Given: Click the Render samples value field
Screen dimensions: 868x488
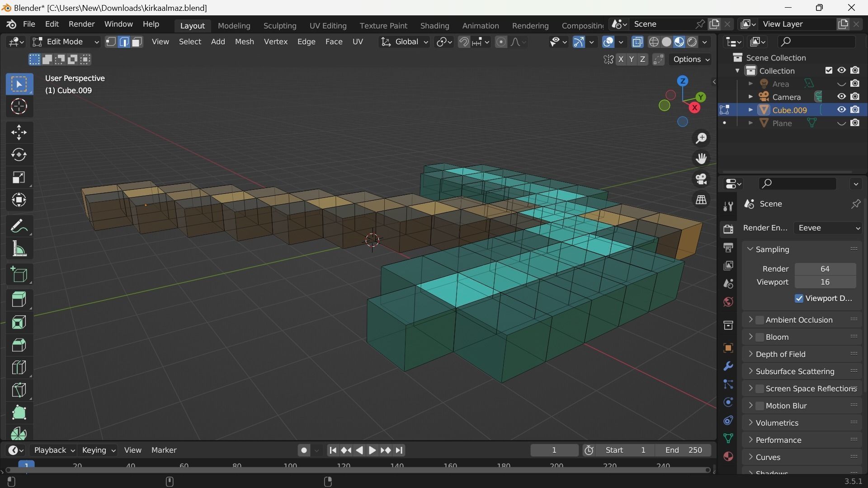Looking at the screenshot, I should 825,269.
